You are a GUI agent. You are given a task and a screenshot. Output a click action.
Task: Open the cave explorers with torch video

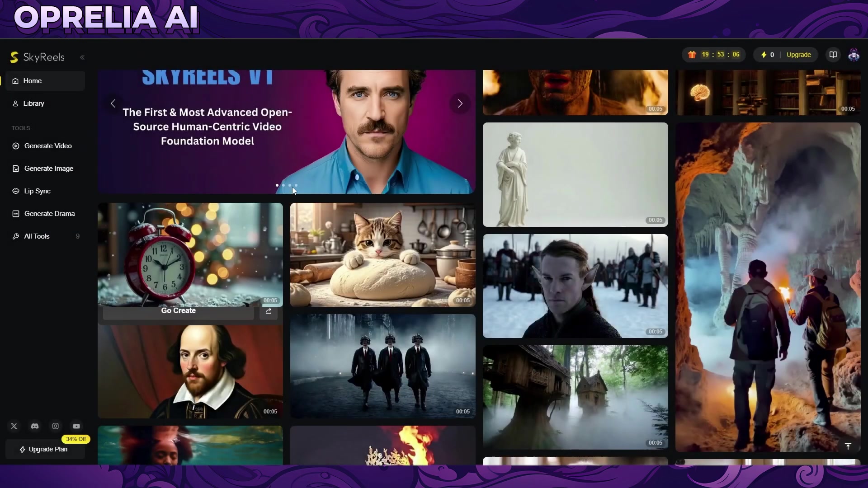point(768,287)
